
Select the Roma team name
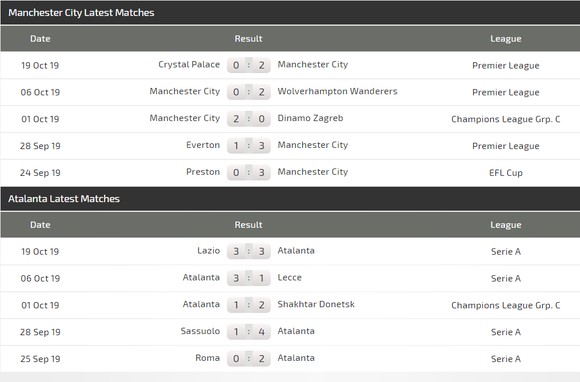click(208, 358)
